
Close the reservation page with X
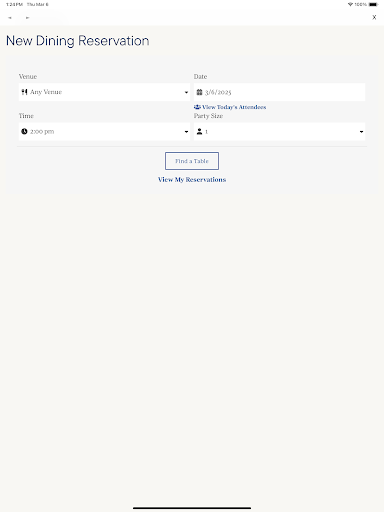[x=374, y=17]
